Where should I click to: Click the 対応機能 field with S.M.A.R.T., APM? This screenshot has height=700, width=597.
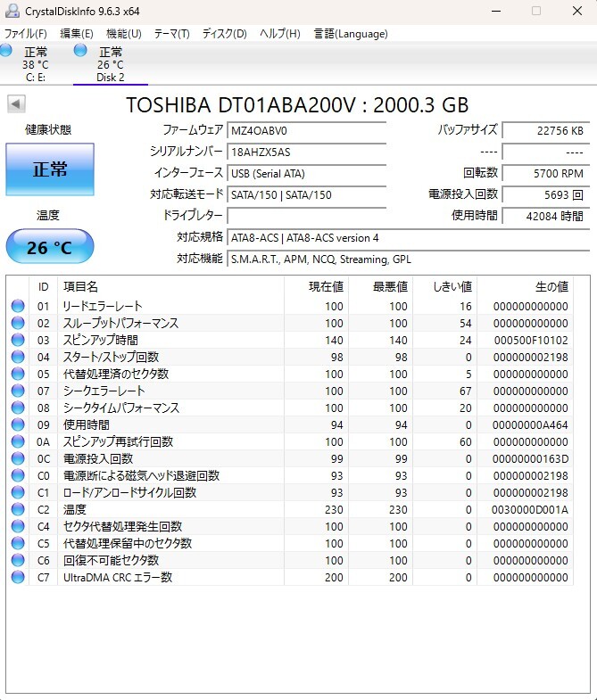coord(409,259)
